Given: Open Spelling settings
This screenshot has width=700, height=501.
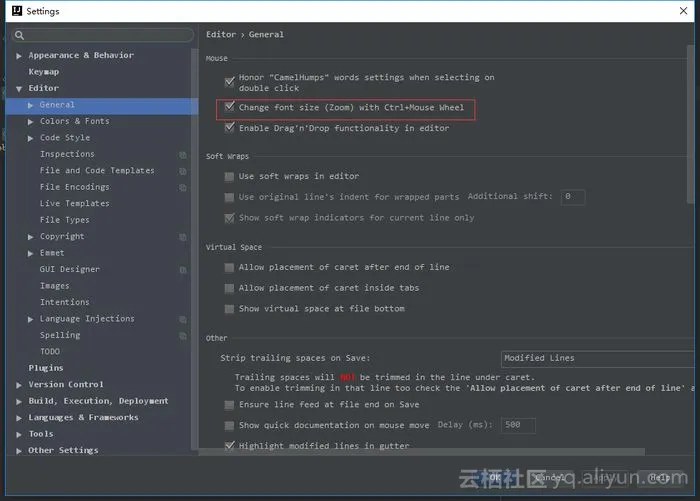Looking at the screenshot, I should [60, 335].
